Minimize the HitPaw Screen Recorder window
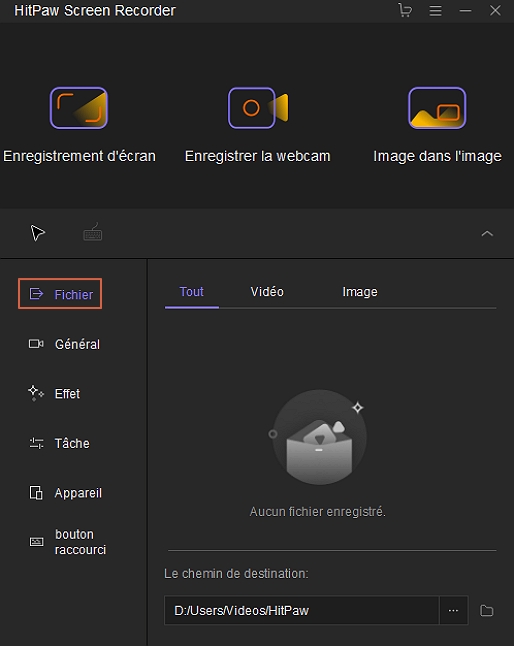The image size is (514, 646). [x=465, y=11]
